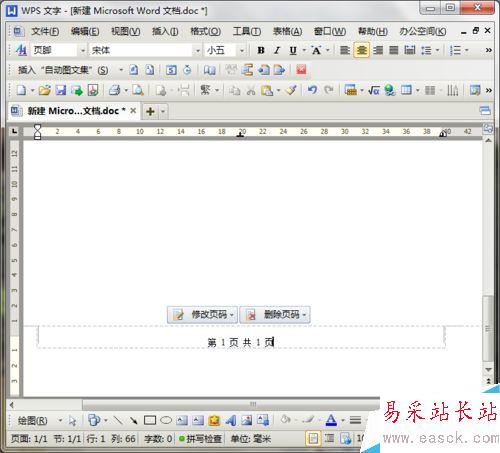This screenshot has width=500, height=453.
Task: Click the horizontal scrollbar
Action: [230, 405]
